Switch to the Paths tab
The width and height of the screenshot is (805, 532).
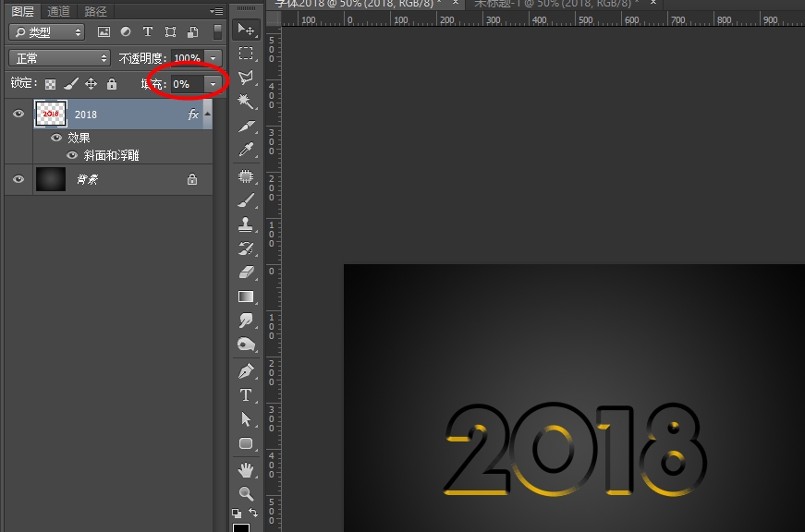(95, 11)
